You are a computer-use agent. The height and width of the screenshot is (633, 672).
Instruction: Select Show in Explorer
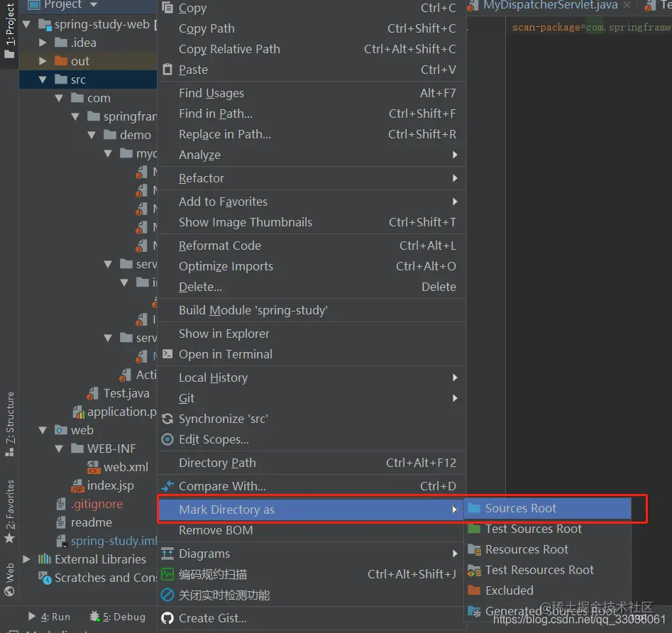tap(312, 334)
